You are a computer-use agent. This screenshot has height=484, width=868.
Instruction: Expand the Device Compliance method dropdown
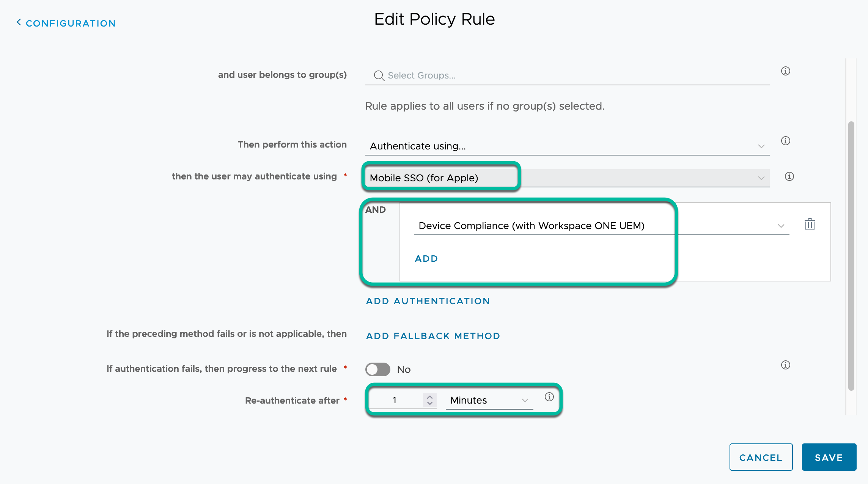pos(781,226)
